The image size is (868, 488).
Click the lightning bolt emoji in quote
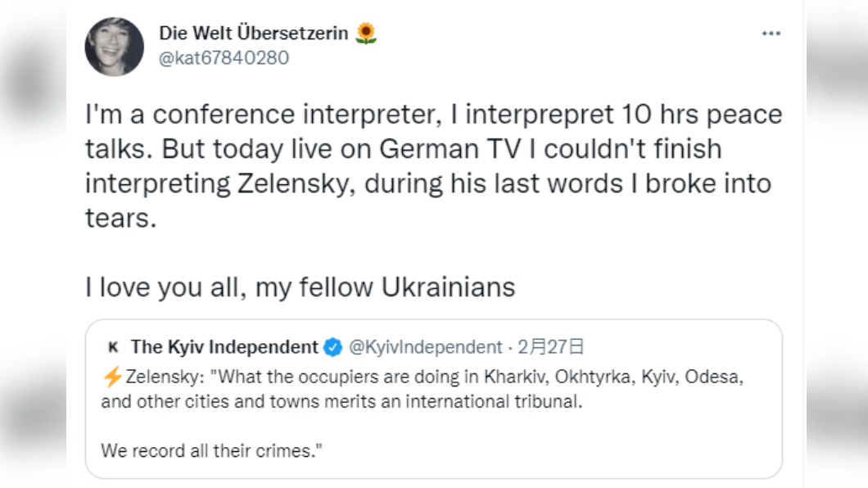pyautogui.click(x=113, y=377)
